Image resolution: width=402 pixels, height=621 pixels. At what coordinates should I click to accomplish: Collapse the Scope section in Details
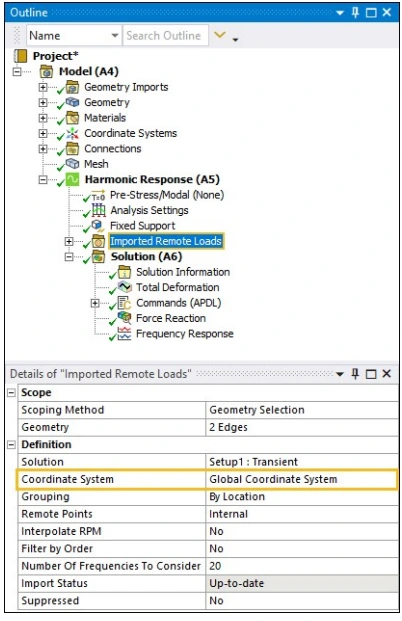11,392
